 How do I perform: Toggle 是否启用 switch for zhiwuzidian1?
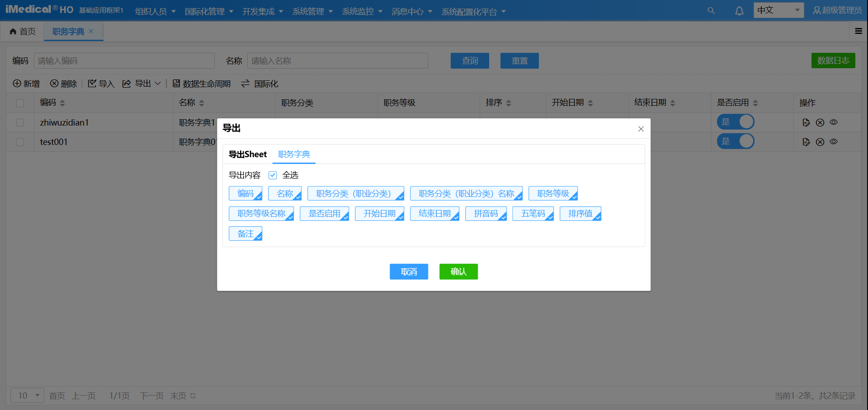[x=736, y=122]
